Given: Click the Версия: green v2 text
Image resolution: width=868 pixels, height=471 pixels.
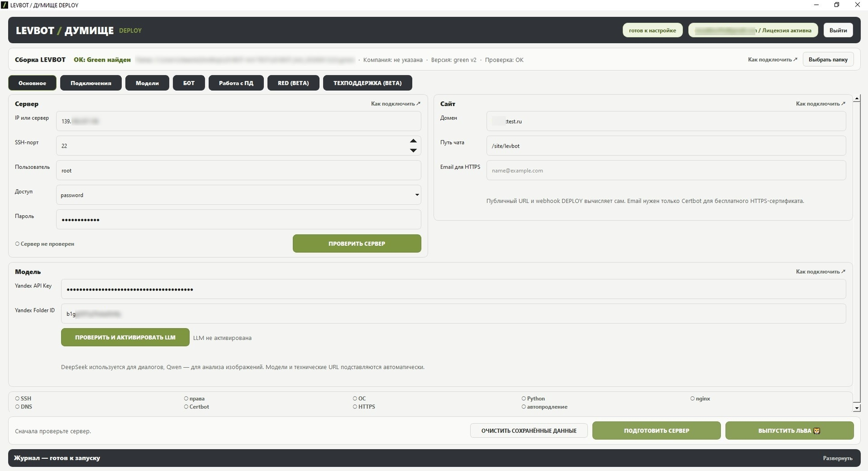Looking at the screenshot, I should pos(454,60).
